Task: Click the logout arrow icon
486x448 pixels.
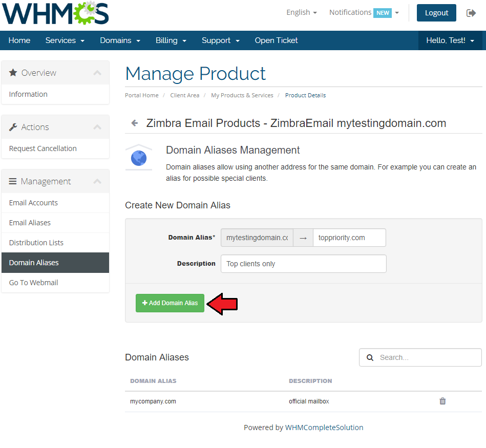Action: click(x=471, y=13)
